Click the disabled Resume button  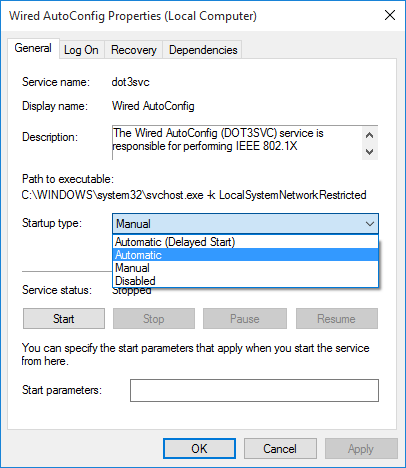337,319
